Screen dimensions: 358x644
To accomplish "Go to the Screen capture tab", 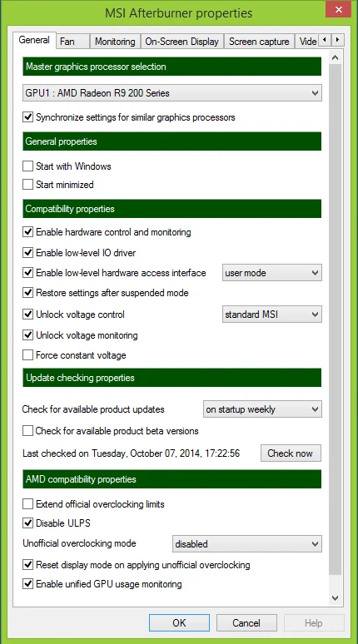I will click(259, 42).
